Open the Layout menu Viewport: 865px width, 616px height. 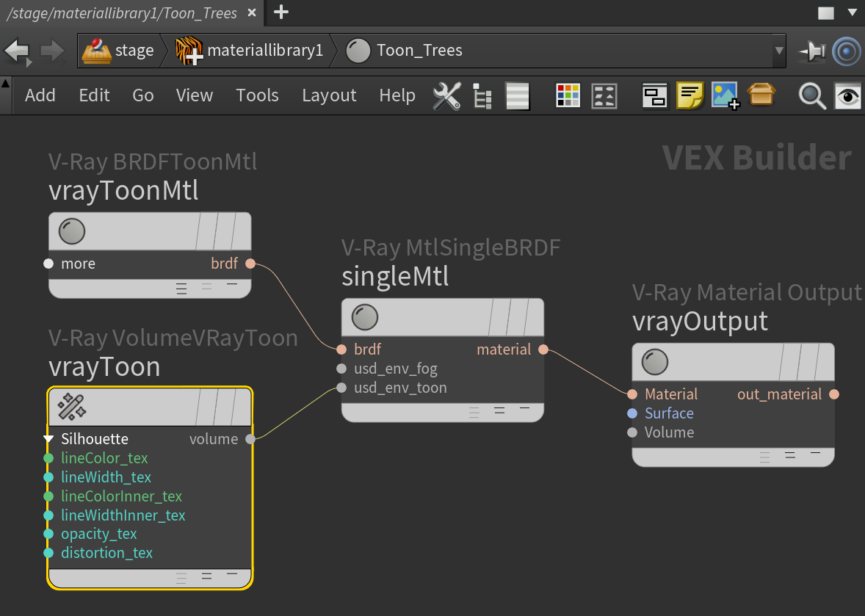pos(329,96)
